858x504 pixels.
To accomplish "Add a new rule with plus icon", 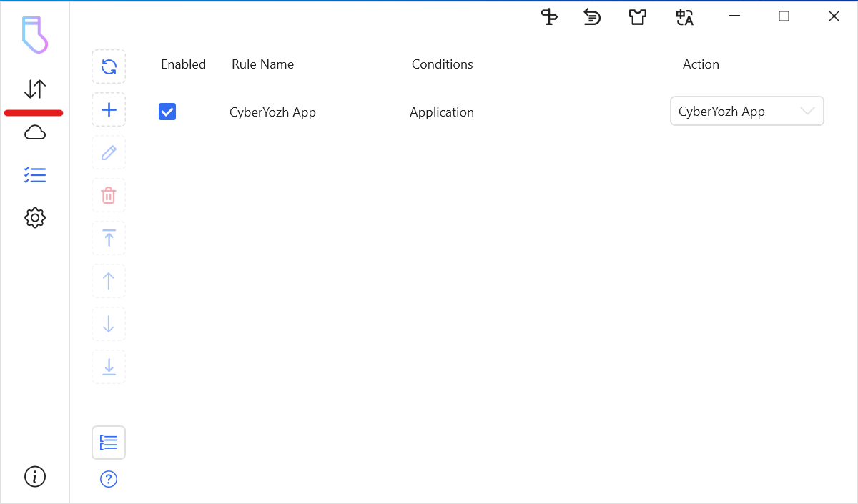I will point(109,110).
